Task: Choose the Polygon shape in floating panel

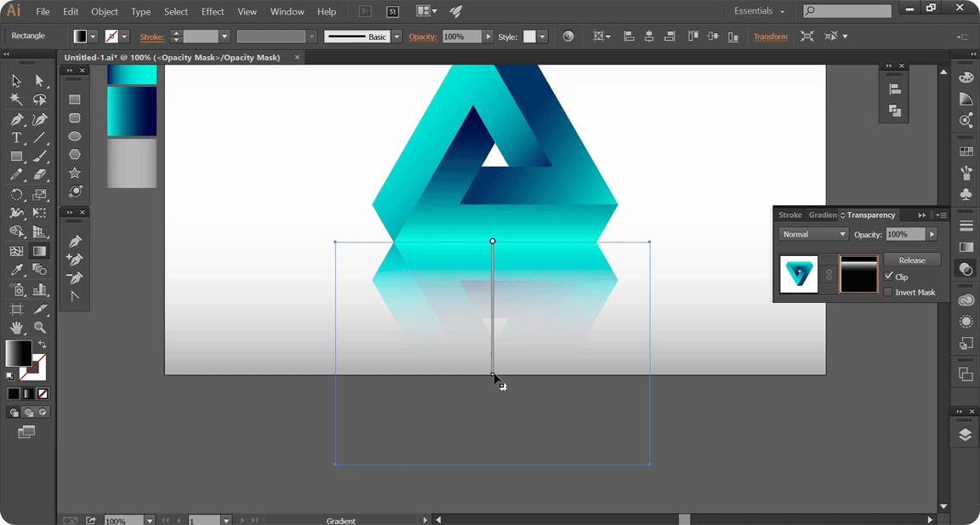Action: (74, 154)
